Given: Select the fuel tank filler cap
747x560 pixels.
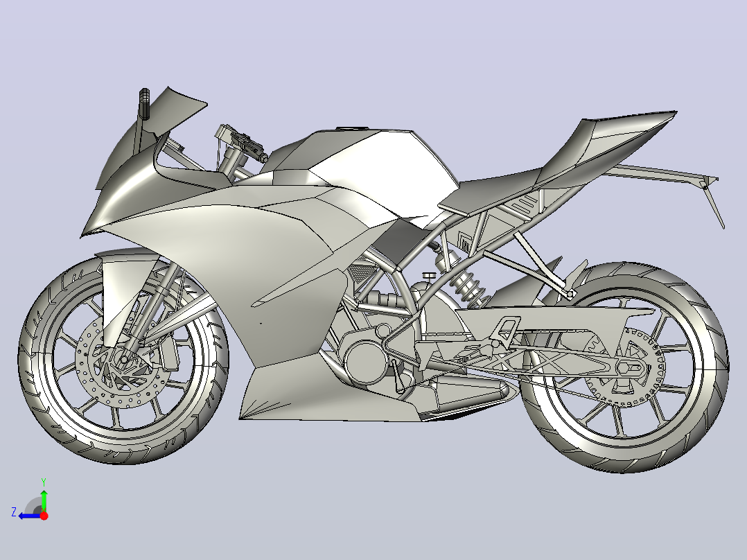Looking at the screenshot, I should [x=353, y=129].
